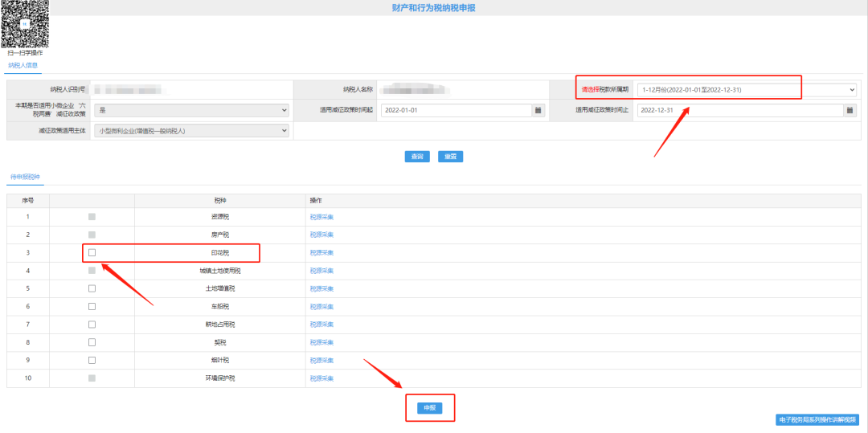Select the 契税 checkbox

point(92,342)
